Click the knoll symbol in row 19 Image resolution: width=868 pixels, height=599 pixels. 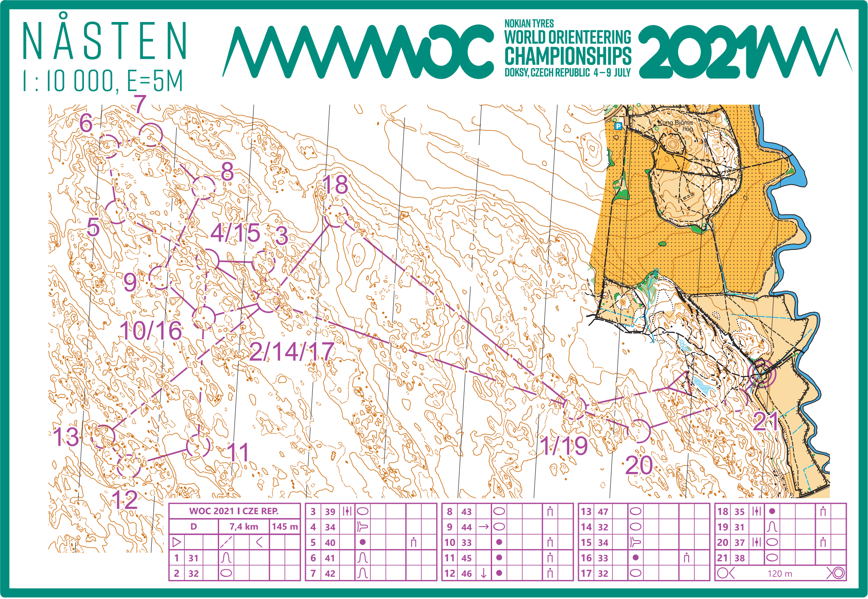[x=772, y=527]
